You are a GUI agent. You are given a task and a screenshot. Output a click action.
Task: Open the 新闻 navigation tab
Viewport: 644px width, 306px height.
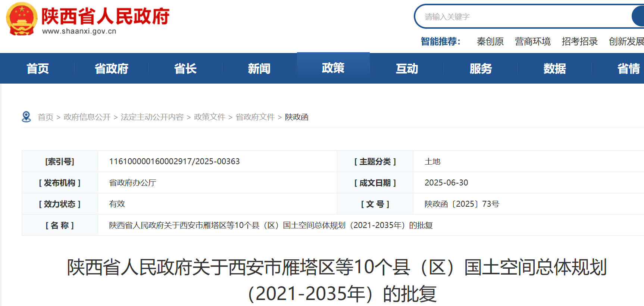click(x=259, y=68)
